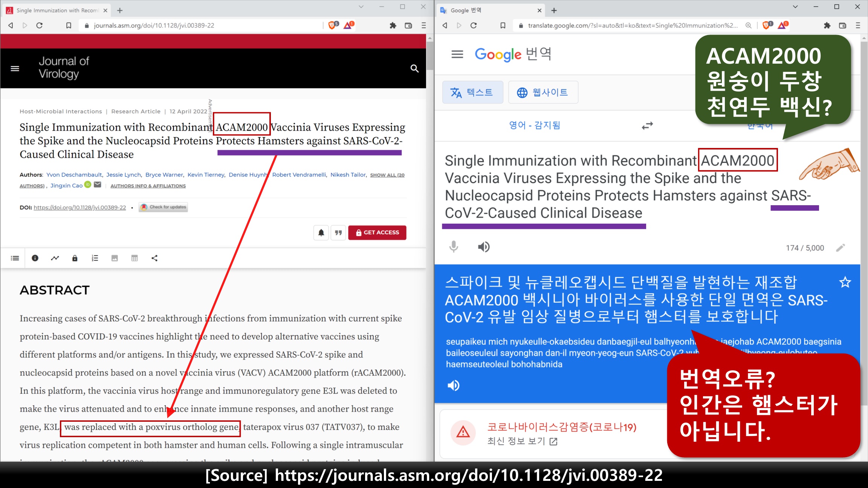Save the translation with the star icon
Image resolution: width=868 pixels, height=488 pixels.
point(845,282)
